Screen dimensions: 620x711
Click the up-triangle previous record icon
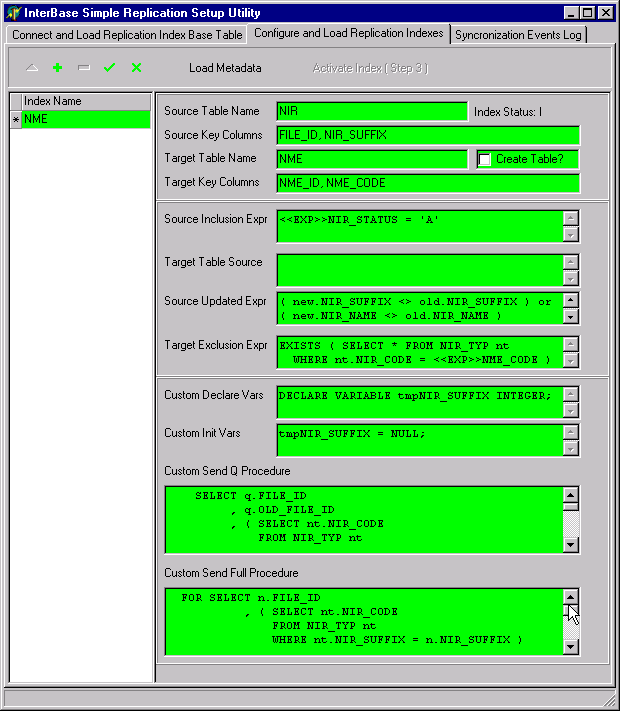coord(31,68)
